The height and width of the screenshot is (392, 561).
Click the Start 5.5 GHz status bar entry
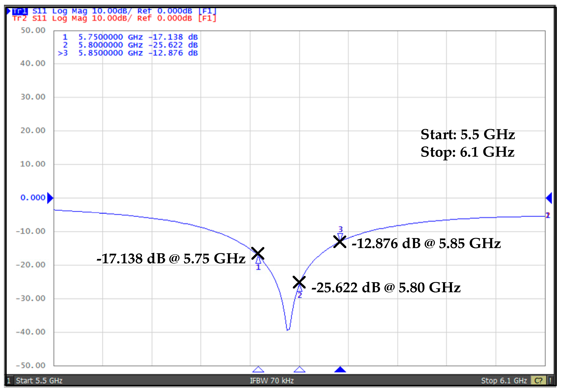[39, 381]
